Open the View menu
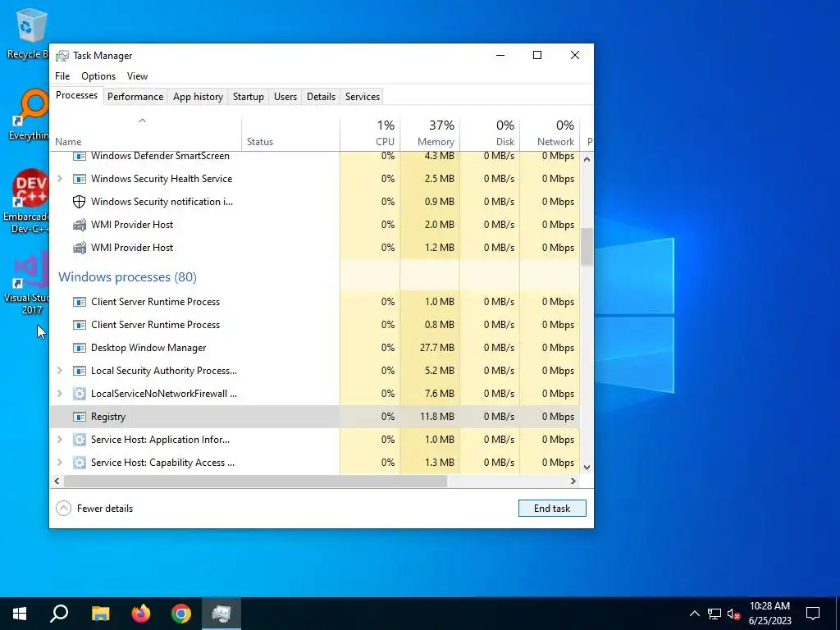840x630 pixels. [137, 76]
